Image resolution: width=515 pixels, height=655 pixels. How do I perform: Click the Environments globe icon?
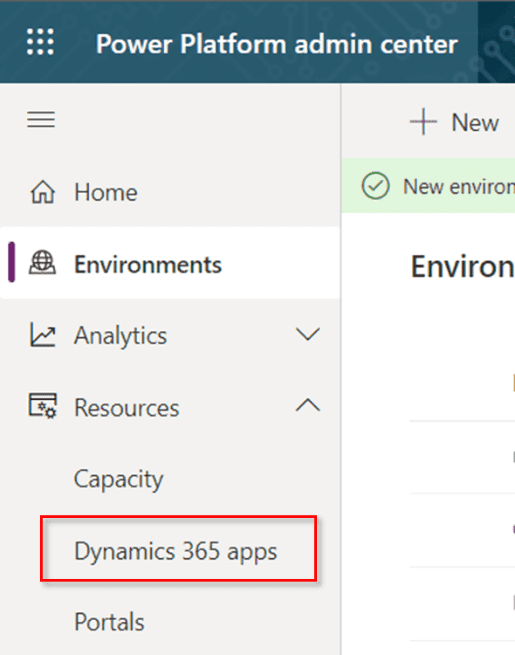tap(42, 263)
